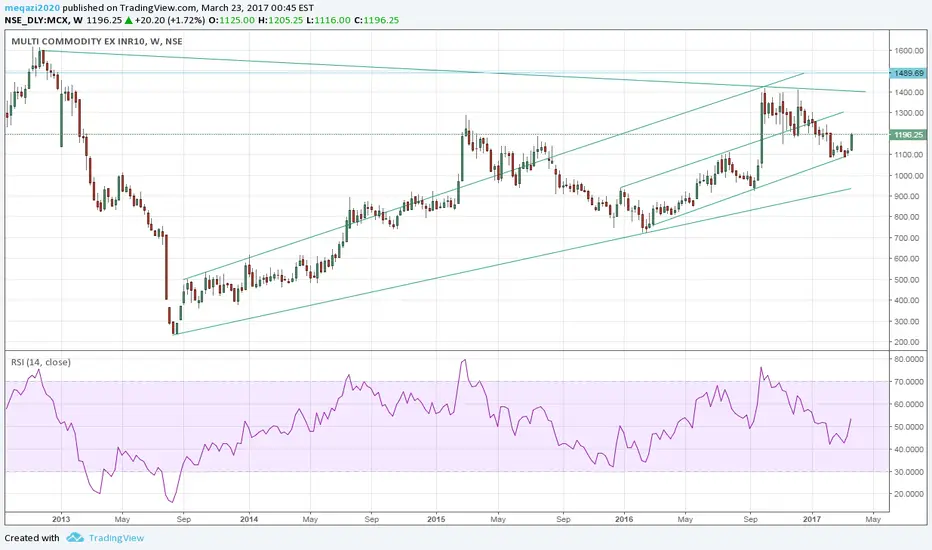Click the 1196.25 current price tag
The image size is (932, 550).
[908, 135]
